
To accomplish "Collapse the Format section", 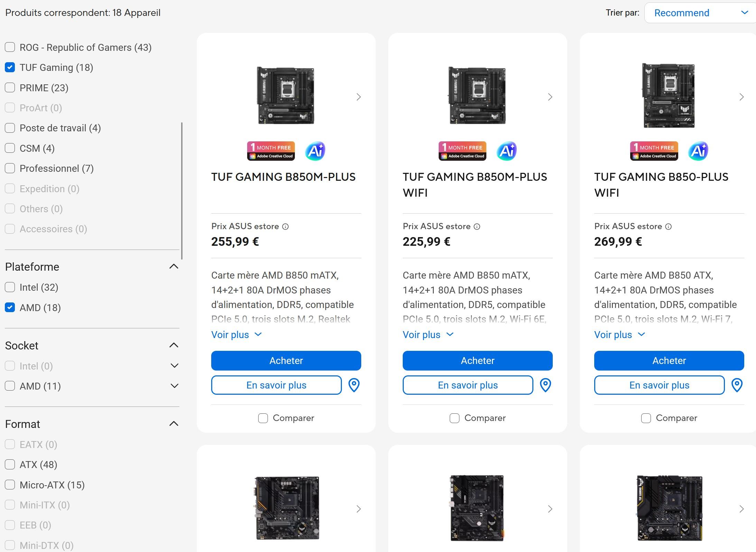I will tap(175, 423).
